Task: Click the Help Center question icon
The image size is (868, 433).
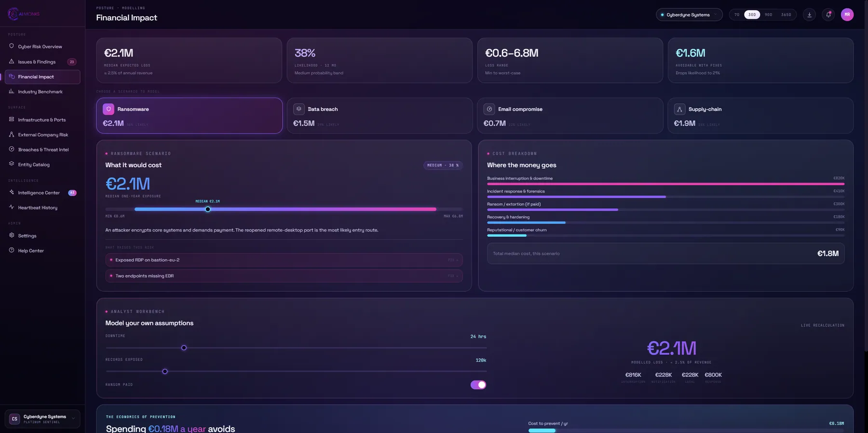Action: click(12, 250)
